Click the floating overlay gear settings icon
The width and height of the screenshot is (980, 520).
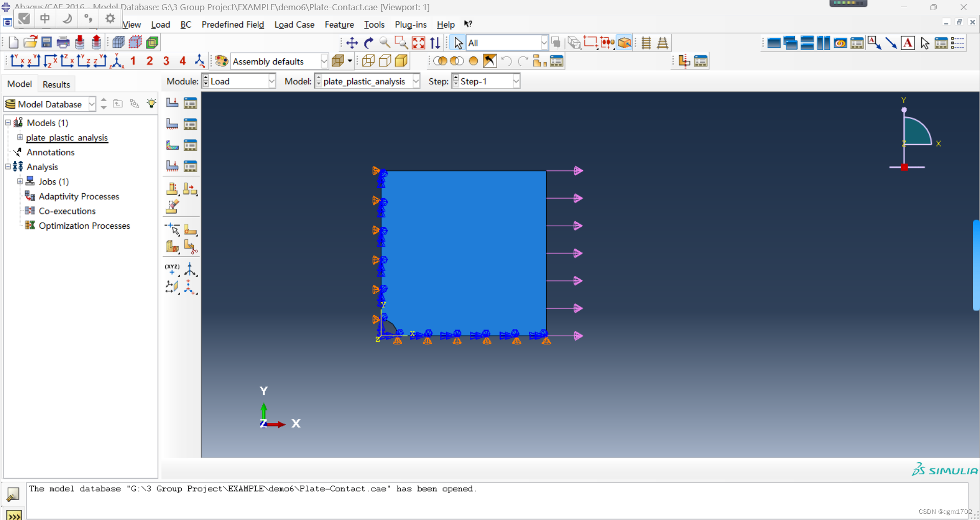[110, 19]
